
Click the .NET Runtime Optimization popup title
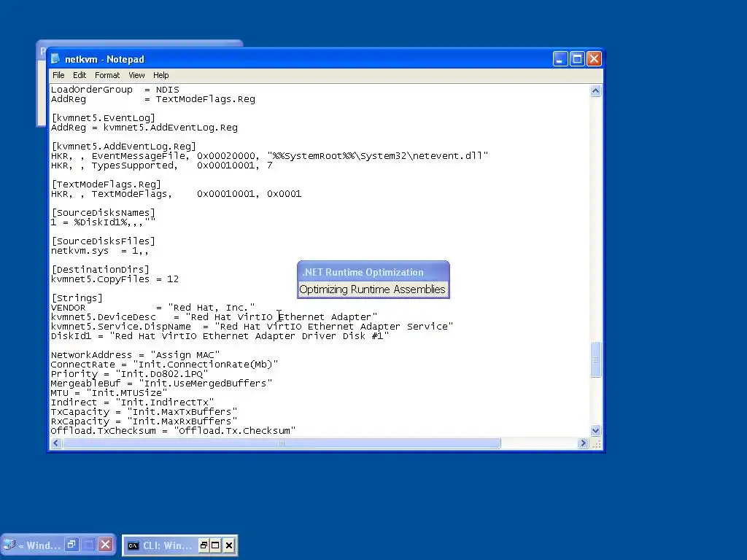point(363,273)
